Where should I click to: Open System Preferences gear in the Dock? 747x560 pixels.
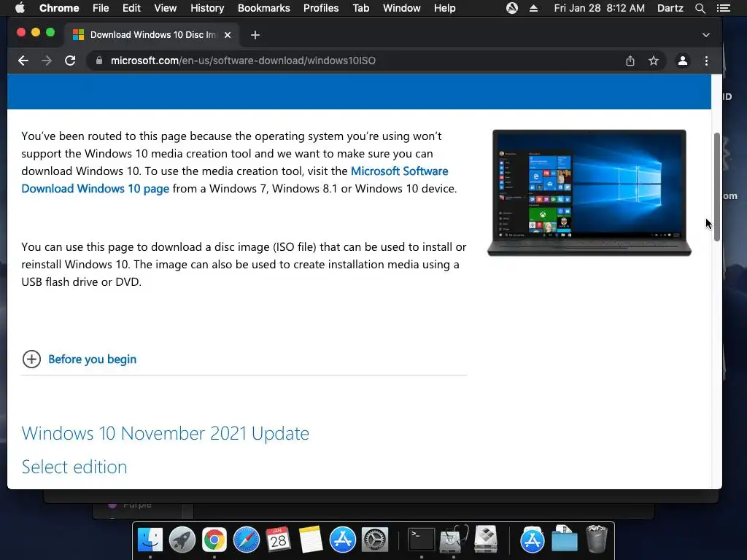375,540
